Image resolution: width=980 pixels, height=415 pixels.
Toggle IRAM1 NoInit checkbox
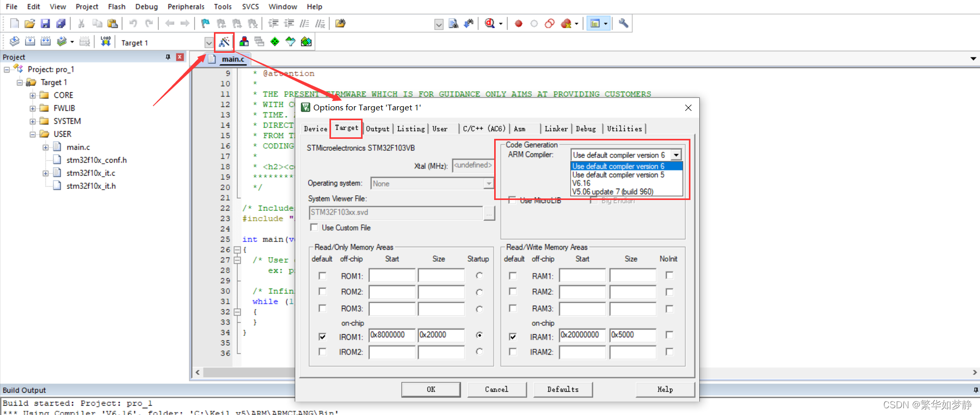669,335
